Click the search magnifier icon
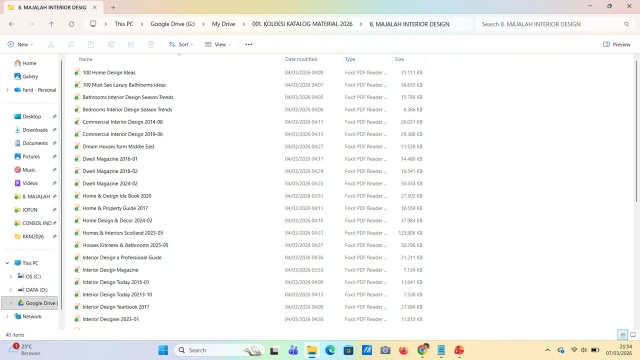This screenshot has width=640, height=360. tap(627, 24)
